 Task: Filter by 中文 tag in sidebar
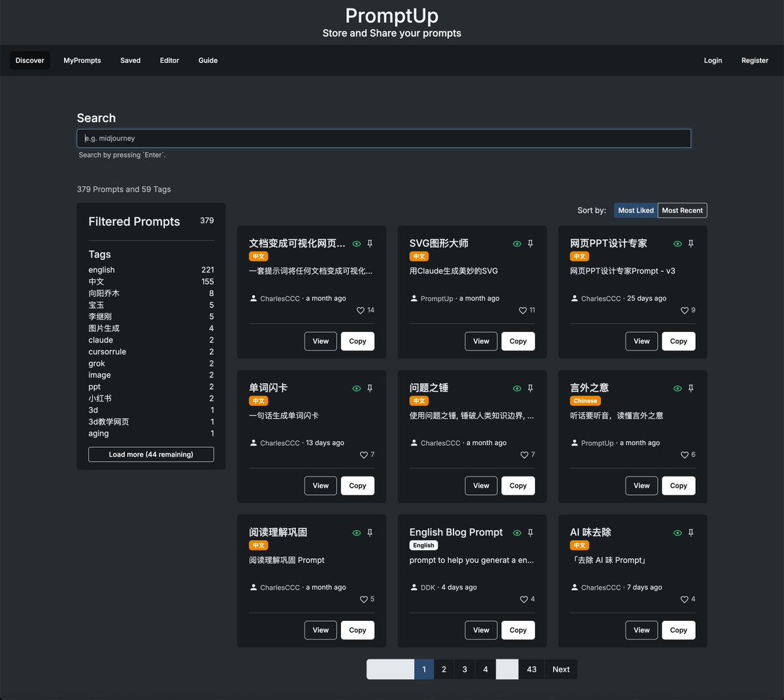click(x=151, y=282)
